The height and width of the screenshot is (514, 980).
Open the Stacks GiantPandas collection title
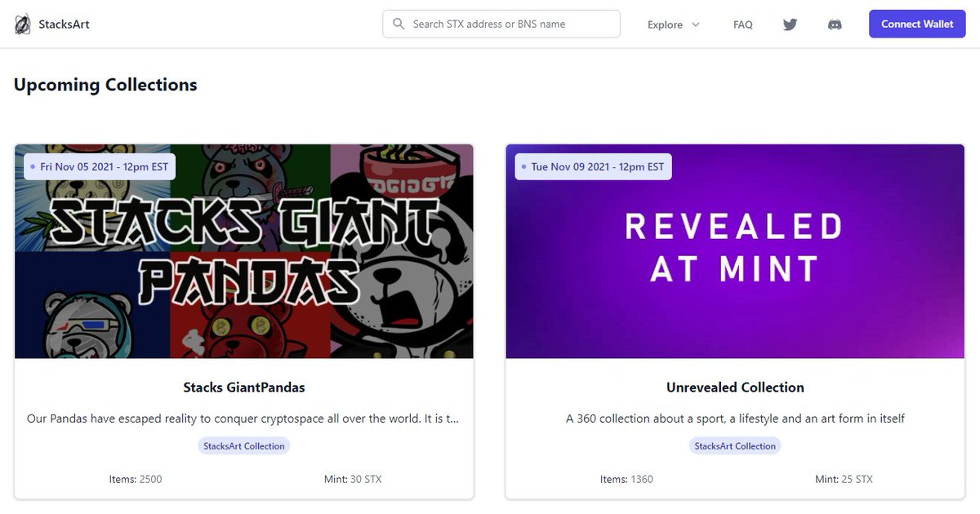tap(244, 387)
